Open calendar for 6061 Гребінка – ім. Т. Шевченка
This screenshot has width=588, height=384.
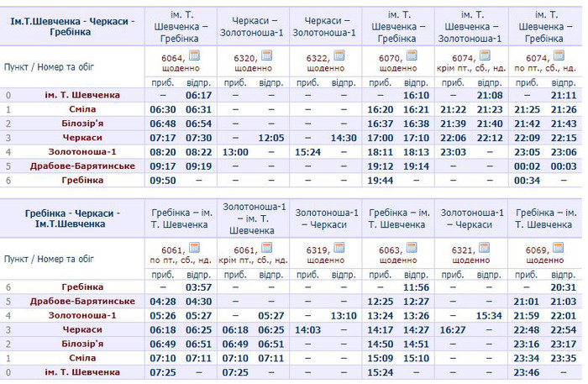[x=195, y=247]
